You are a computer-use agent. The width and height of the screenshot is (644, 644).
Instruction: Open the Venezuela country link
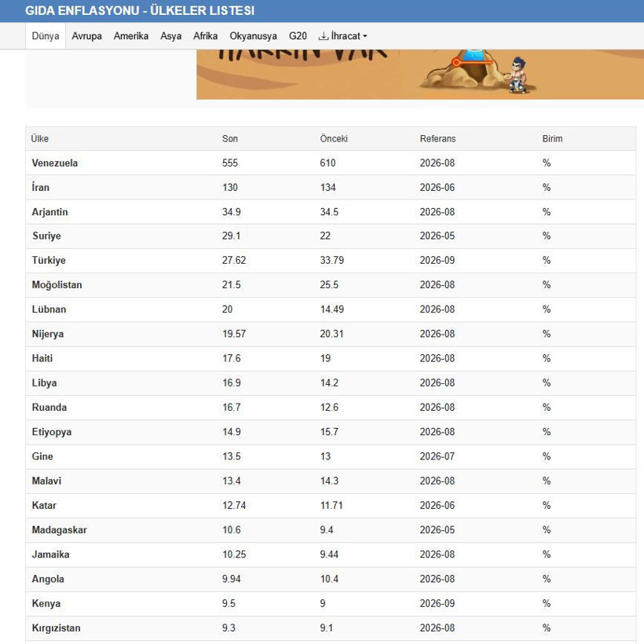55,163
